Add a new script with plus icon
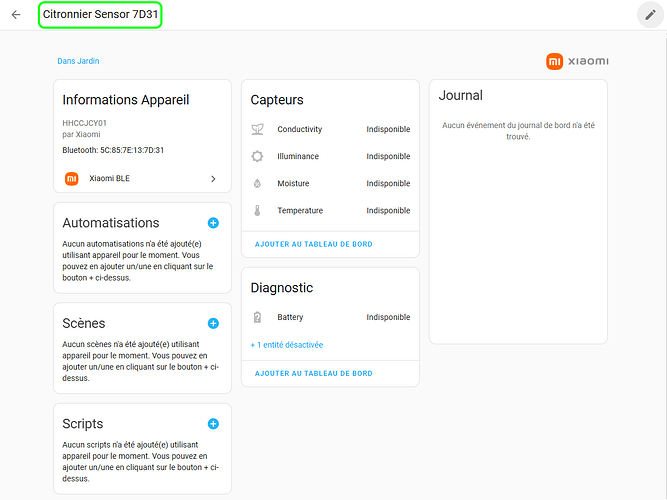Image resolution: width=667 pixels, height=500 pixels. (x=213, y=424)
